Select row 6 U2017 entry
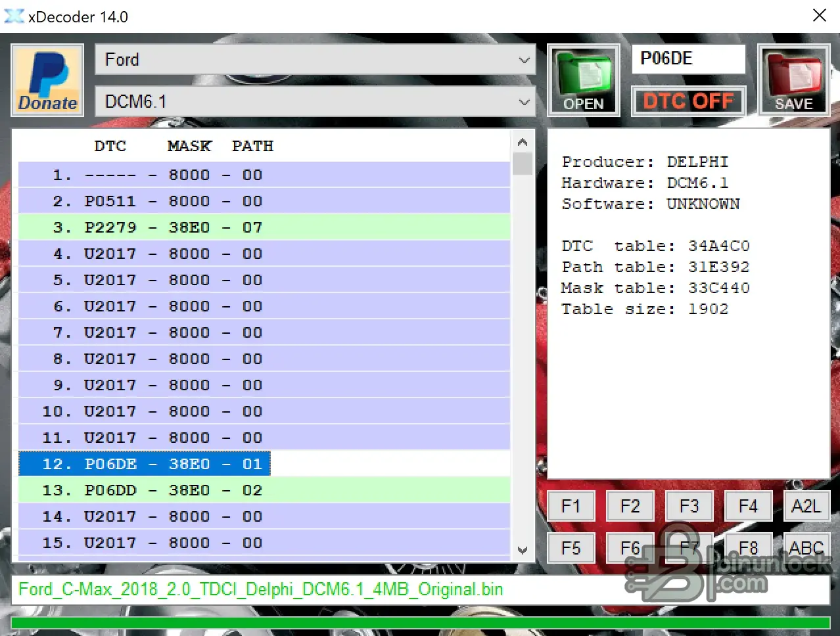Image resolution: width=840 pixels, height=636 pixels. 264,306
